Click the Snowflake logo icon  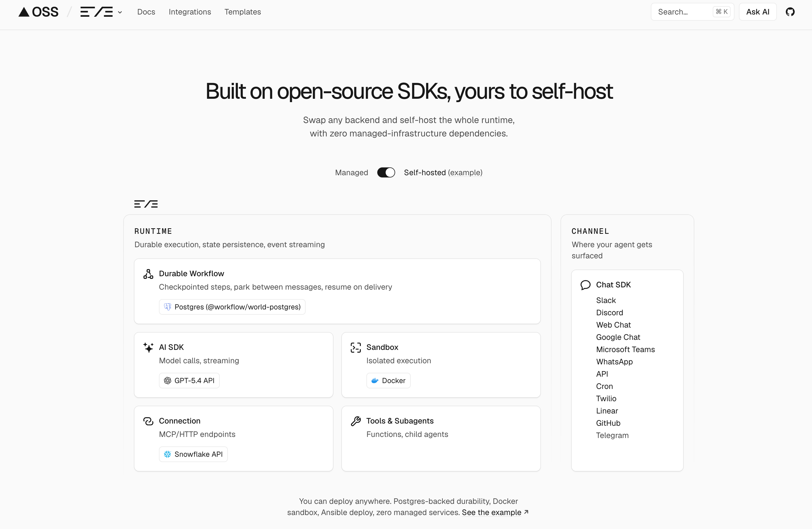(x=168, y=454)
